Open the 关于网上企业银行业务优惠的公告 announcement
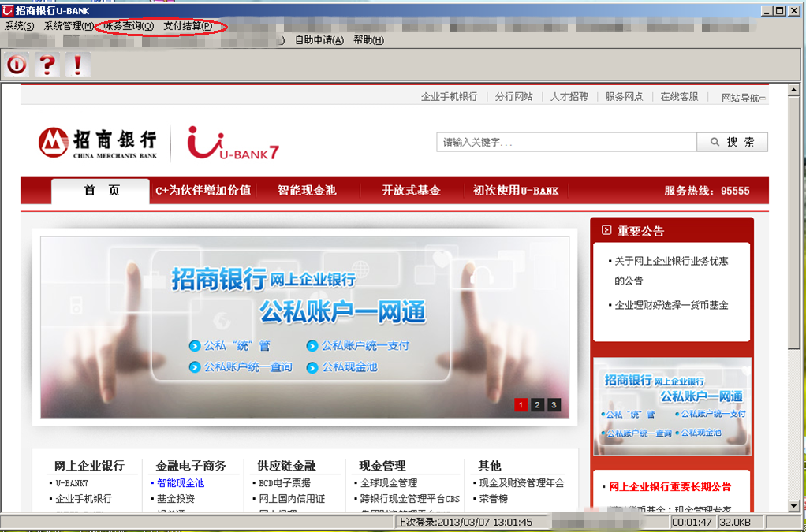Image resolution: width=806 pixels, height=532 pixels. [671, 271]
